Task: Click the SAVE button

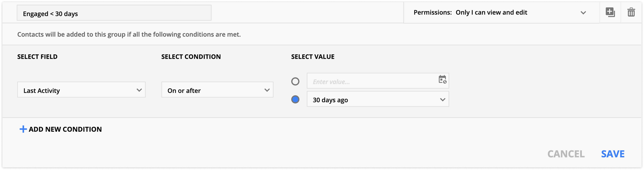Action: [x=613, y=154]
